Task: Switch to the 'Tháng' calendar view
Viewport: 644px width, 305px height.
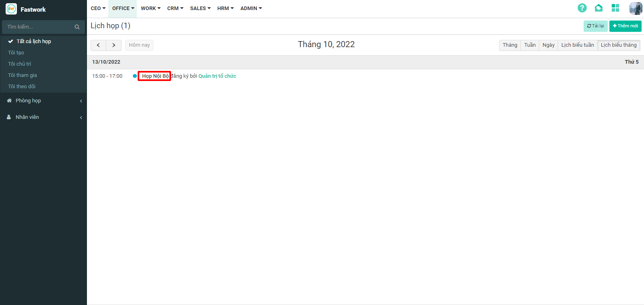Action: tap(510, 45)
